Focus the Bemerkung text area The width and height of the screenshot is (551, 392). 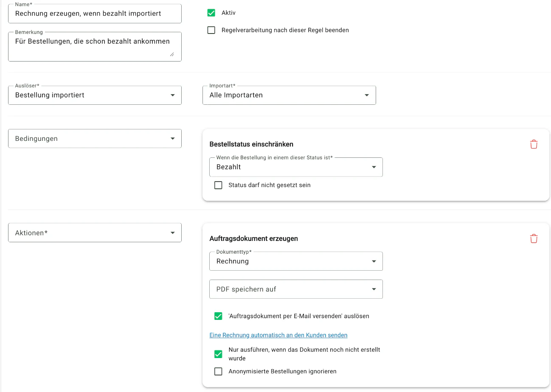click(x=95, y=46)
